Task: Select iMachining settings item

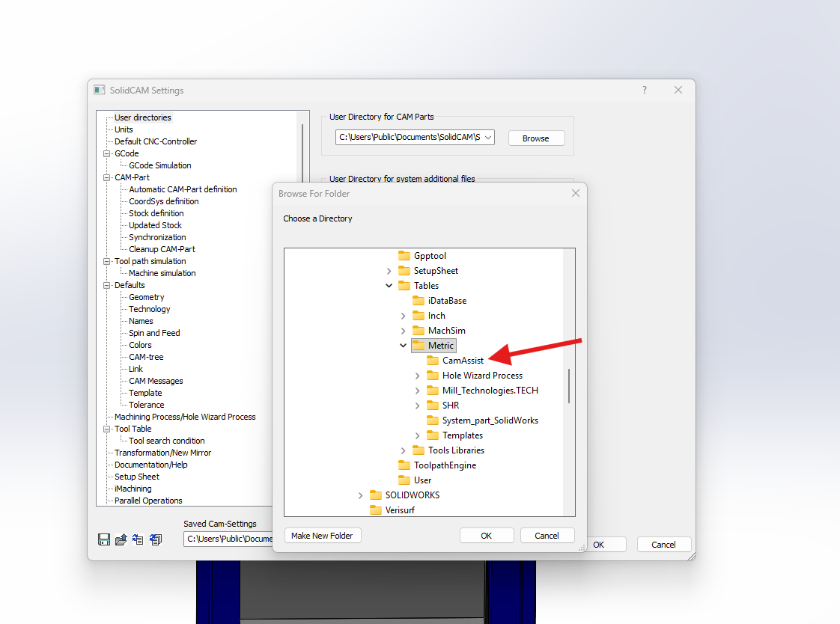Action: pos(133,489)
